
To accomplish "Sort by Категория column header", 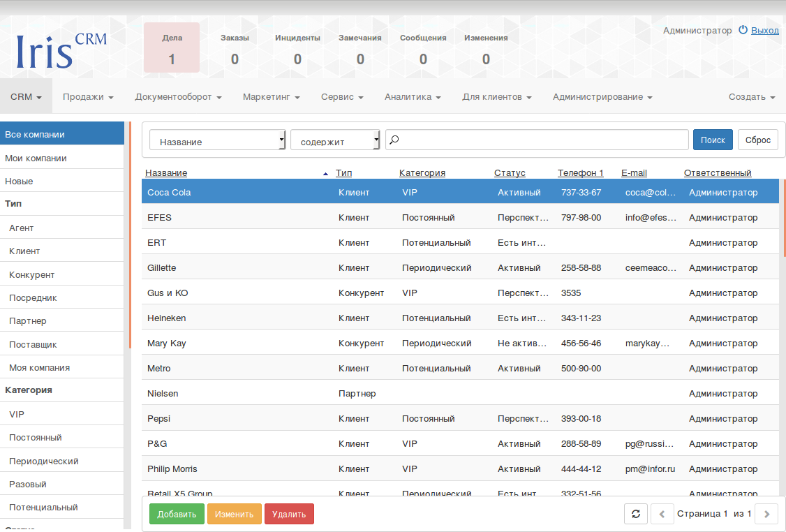I will click(422, 172).
